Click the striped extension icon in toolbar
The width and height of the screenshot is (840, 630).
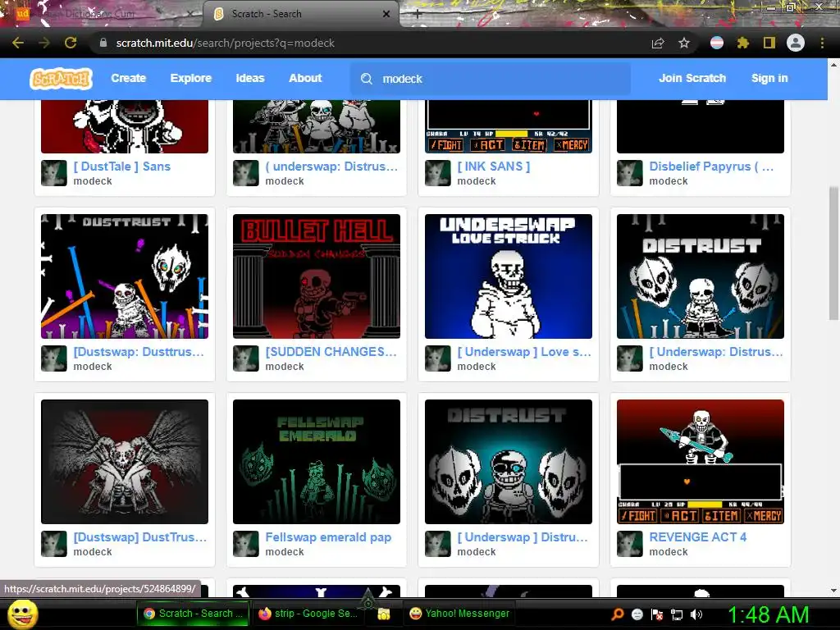(717, 43)
